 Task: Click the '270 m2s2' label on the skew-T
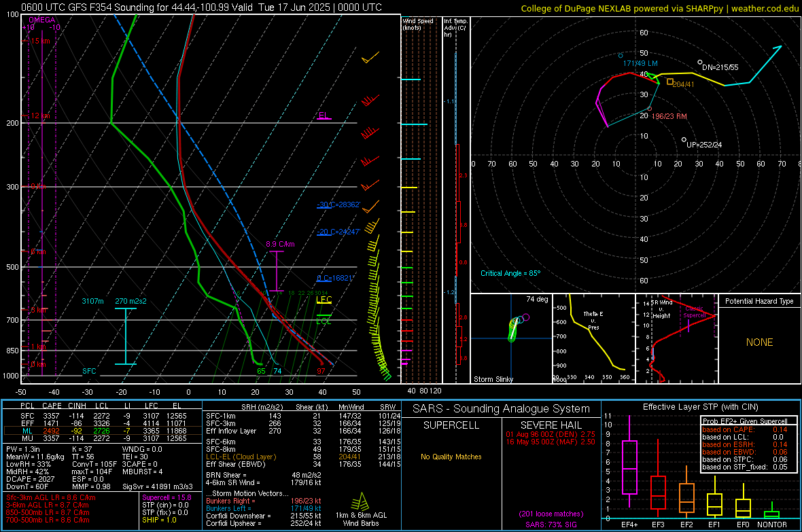point(130,301)
